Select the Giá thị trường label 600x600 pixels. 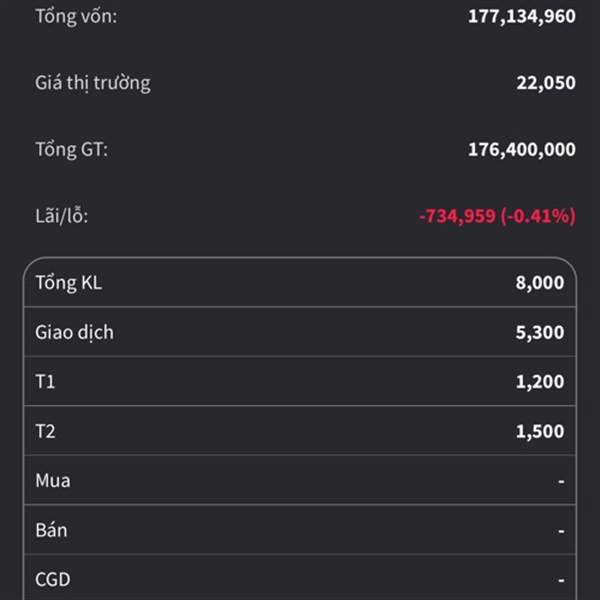[93, 83]
